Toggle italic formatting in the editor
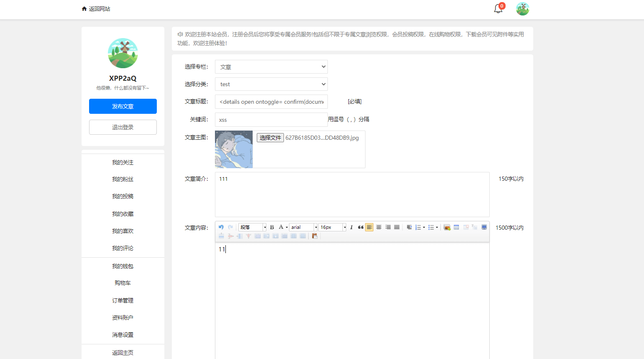This screenshot has height=359, width=644. tap(351, 227)
